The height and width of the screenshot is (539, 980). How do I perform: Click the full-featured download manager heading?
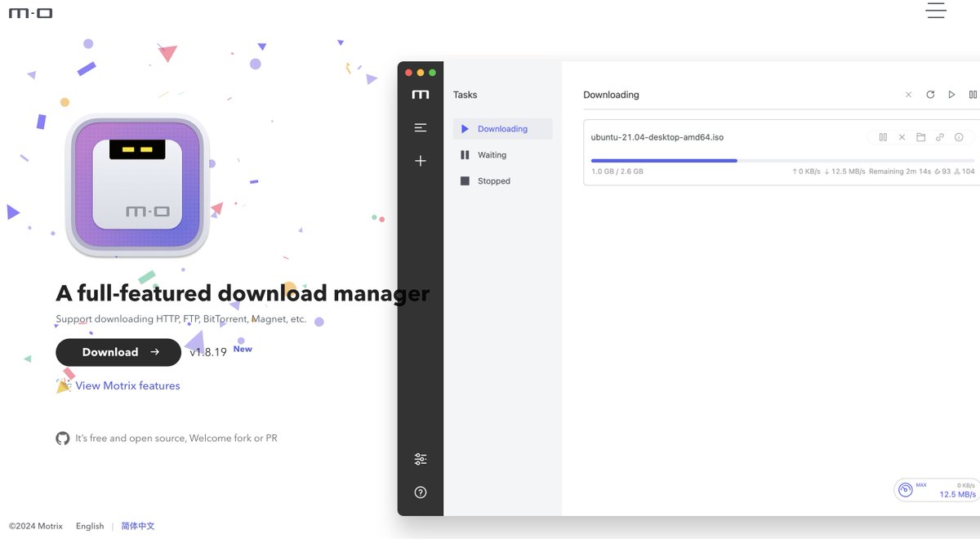click(243, 293)
